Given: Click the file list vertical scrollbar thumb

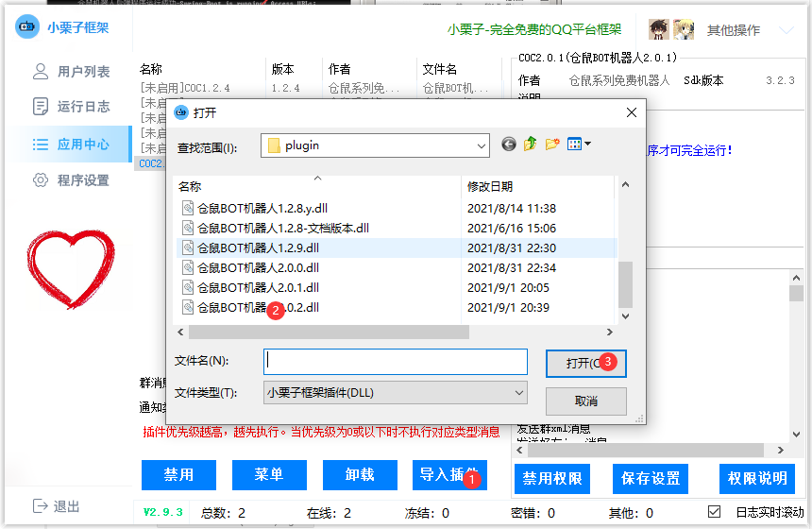Looking at the screenshot, I should point(626,284).
